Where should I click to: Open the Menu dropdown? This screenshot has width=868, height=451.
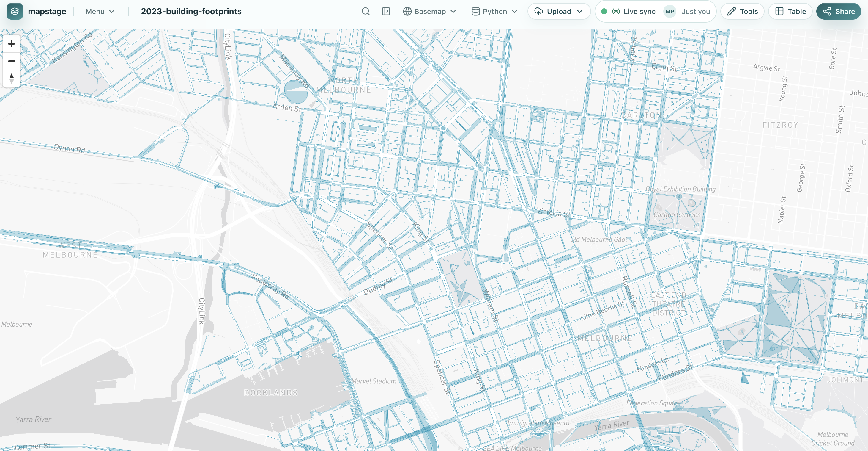[x=100, y=11]
